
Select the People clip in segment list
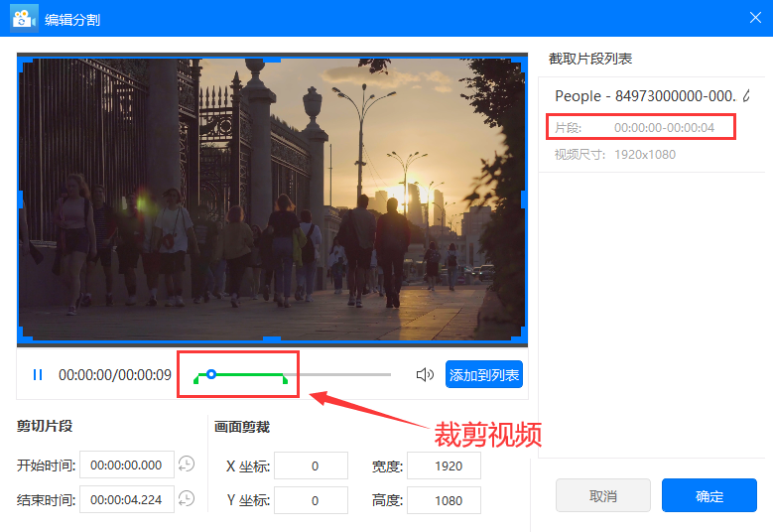click(651, 125)
